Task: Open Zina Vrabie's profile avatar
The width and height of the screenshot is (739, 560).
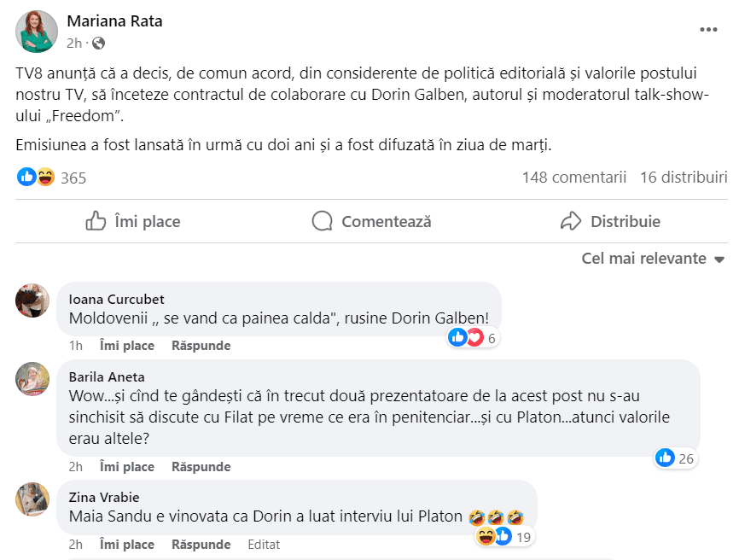Action: pyautogui.click(x=32, y=499)
